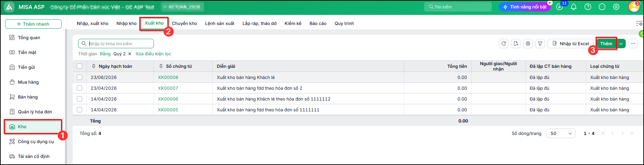
Task: Remove the Quý 2 filter chip
Action: tap(130, 54)
